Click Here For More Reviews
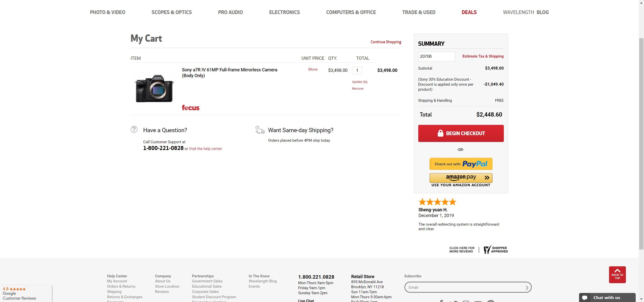Viewport: 644px width, 302px height. click(x=462, y=250)
